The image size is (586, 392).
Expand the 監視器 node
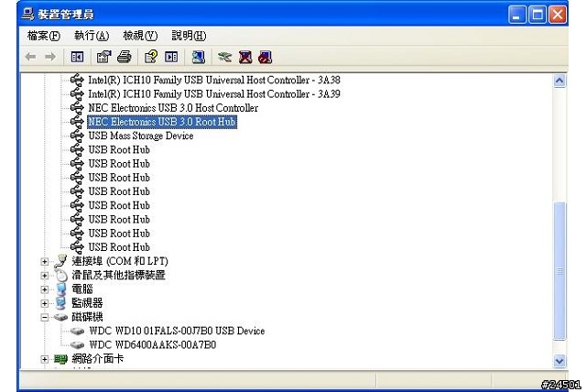[x=45, y=303]
